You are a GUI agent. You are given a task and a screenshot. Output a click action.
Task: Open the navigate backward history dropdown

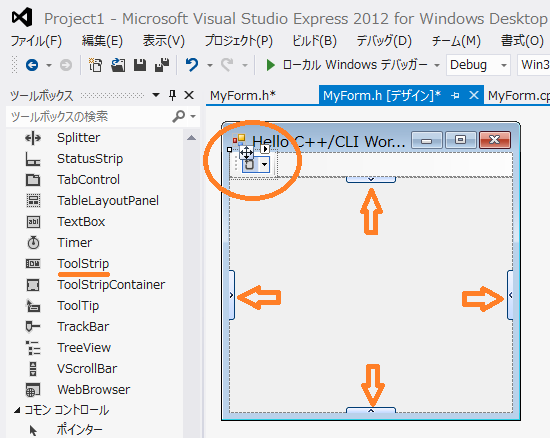click(x=49, y=66)
